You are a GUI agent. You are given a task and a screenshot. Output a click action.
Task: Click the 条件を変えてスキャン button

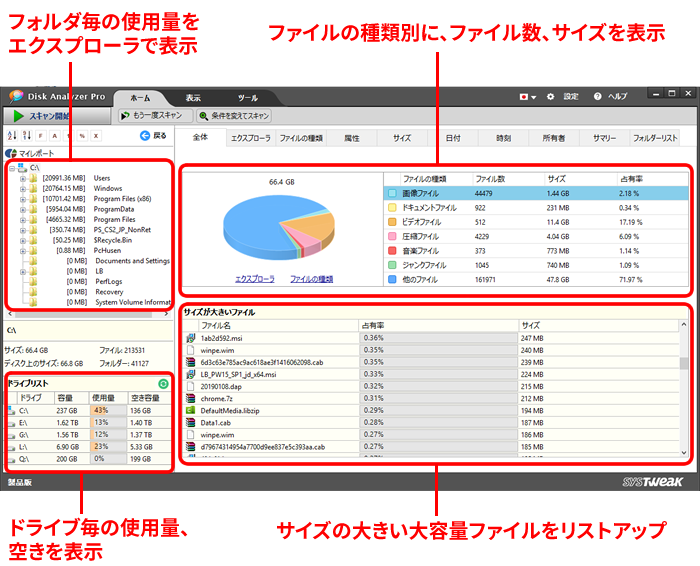click(234, 116)
